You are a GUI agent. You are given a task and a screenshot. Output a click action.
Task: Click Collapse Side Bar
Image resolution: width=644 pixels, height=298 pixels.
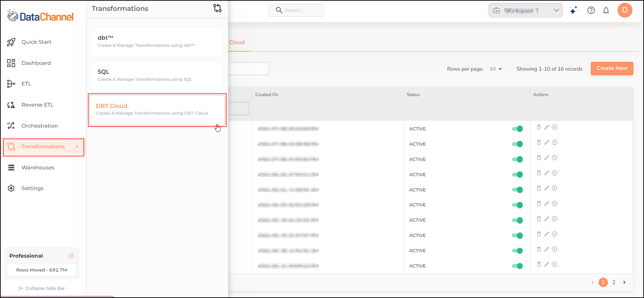click(42, 288)
